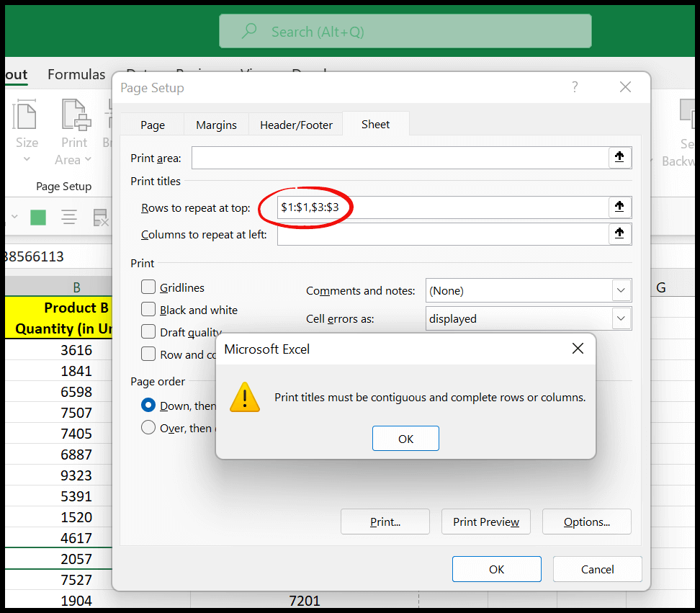
Task: Open the Print Area icon
Action: click(76, 115)
